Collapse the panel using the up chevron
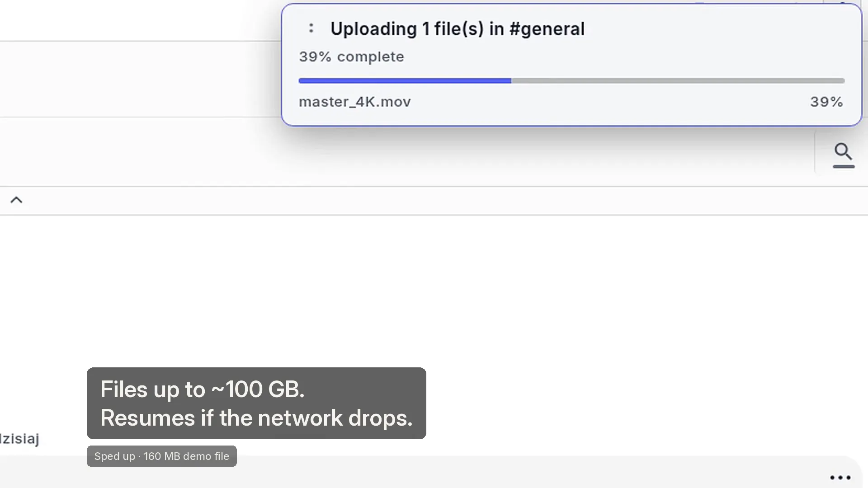 coord(16,200)
